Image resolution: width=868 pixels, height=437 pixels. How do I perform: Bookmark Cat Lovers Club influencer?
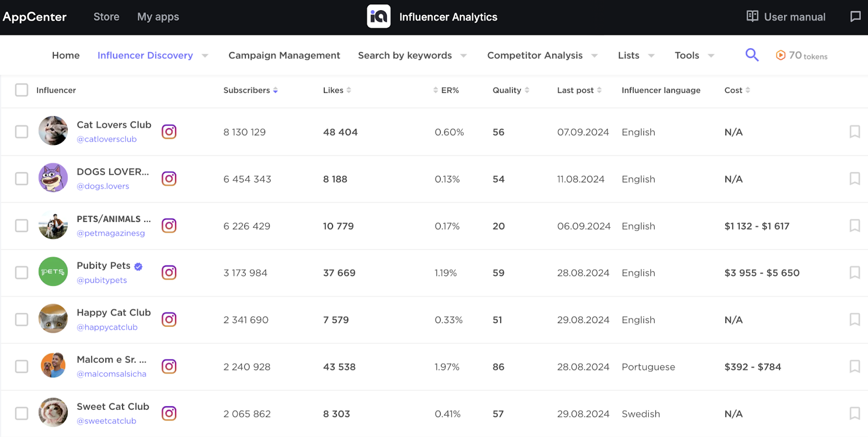[855, 131]
